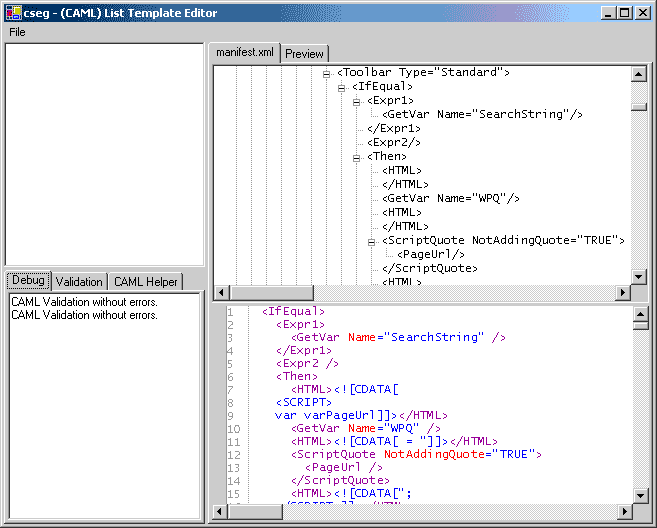Click the tree view scroll up arrow
This screenshot has height=528, width=657.
[639, 74]
